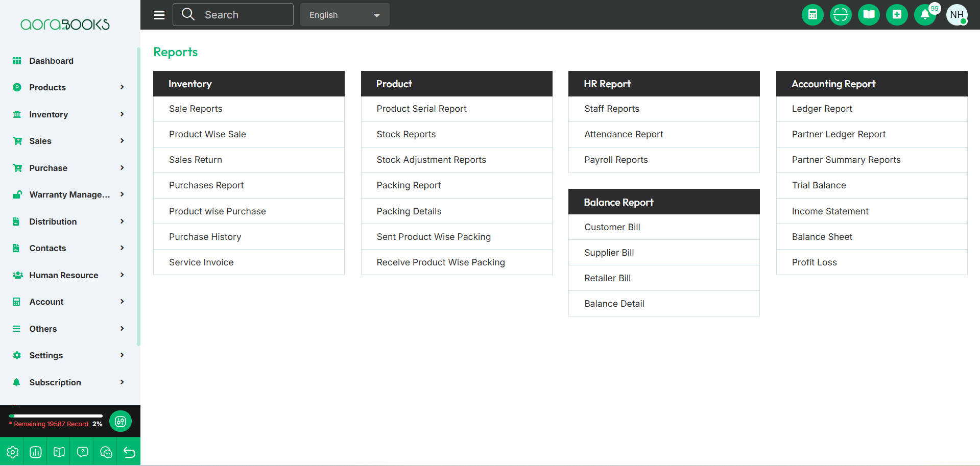The height and width of the screenshot is (466, 980).
Task: Open the Stock Adjustment Reports link
Action: (x=431, y=160)
